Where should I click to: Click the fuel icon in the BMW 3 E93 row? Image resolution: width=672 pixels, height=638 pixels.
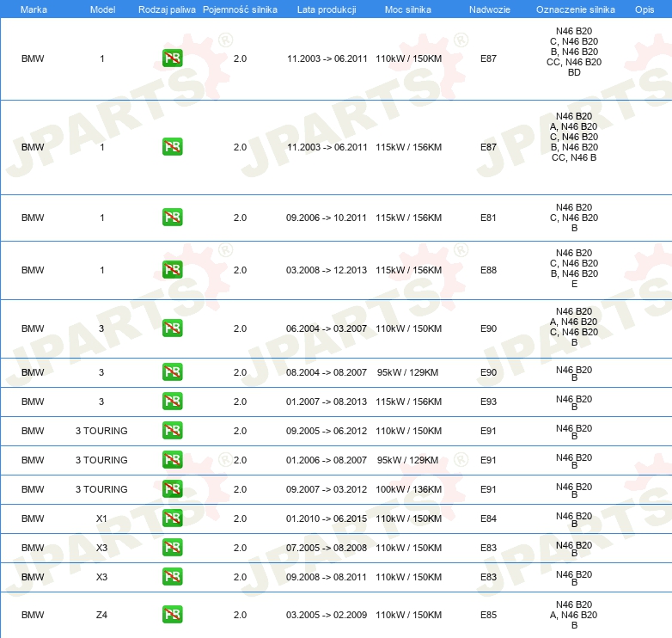172,402
